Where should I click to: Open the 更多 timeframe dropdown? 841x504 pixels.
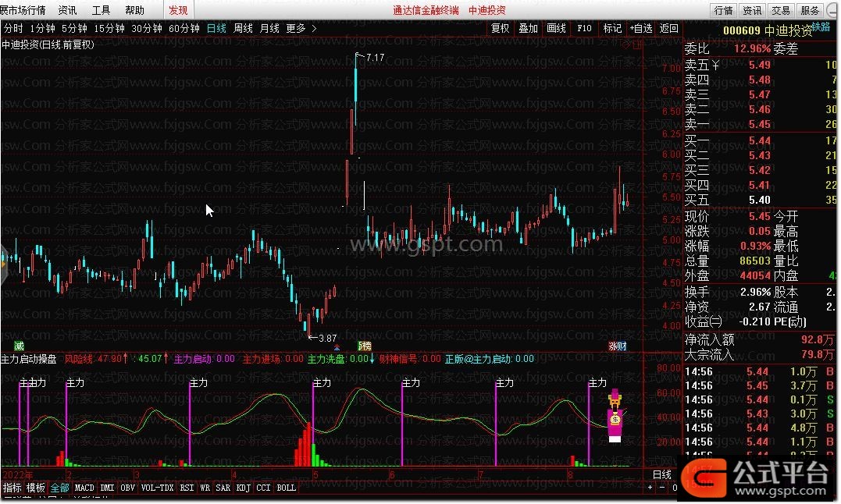[x=295, y=28]
